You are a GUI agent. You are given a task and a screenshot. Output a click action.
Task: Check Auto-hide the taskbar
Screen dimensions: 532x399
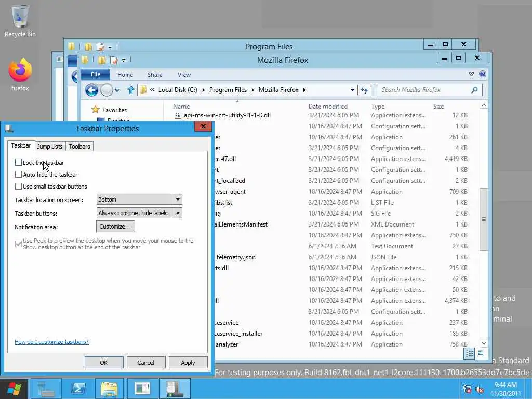[x=18, y=175]
